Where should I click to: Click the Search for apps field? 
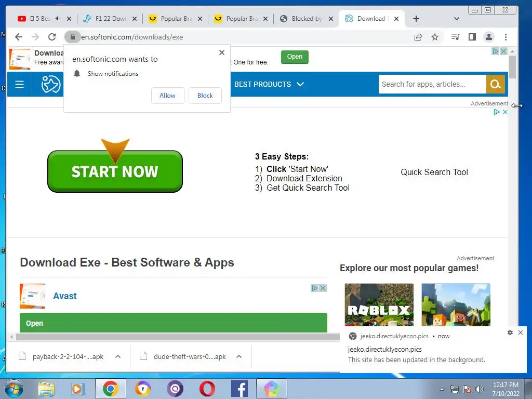point(432,84)
